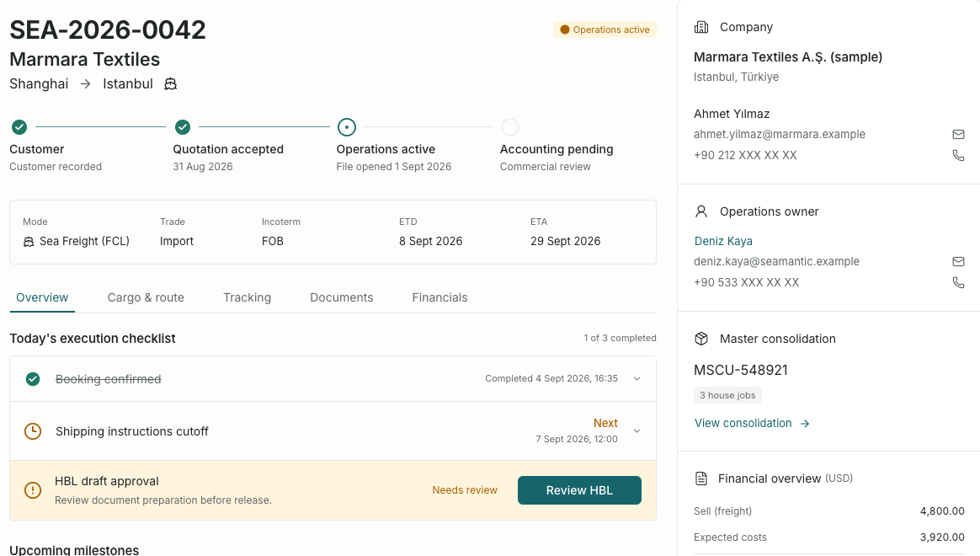The height and width of the screenshot is (556, 980).
Task: Click the Financial overview document icon
Action: click(701, 478)
